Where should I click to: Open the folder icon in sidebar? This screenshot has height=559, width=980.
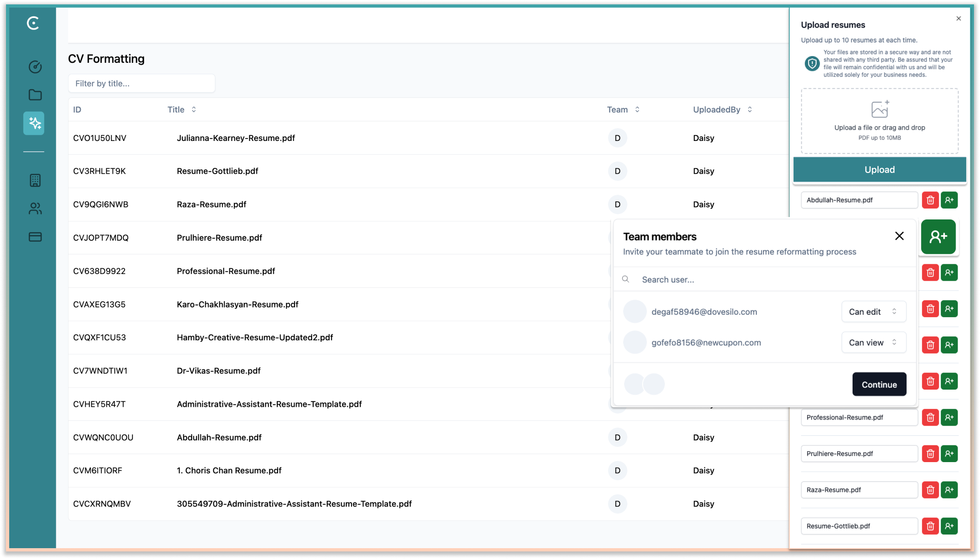click(35, 95)
